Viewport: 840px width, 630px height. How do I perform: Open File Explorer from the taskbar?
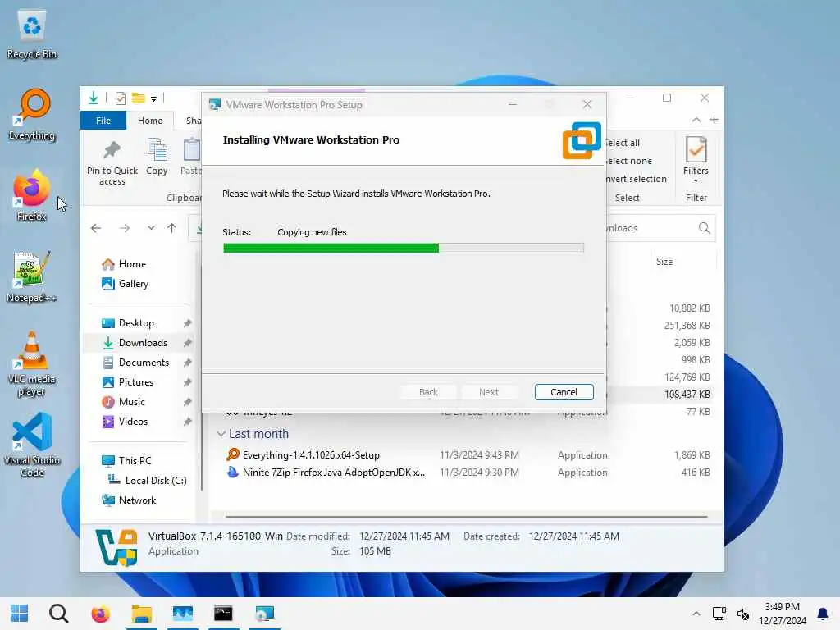click(x=141, y=614)
